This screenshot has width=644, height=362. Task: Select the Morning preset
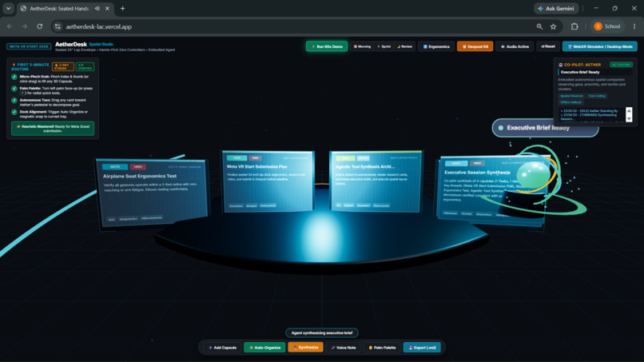(362, 46)
